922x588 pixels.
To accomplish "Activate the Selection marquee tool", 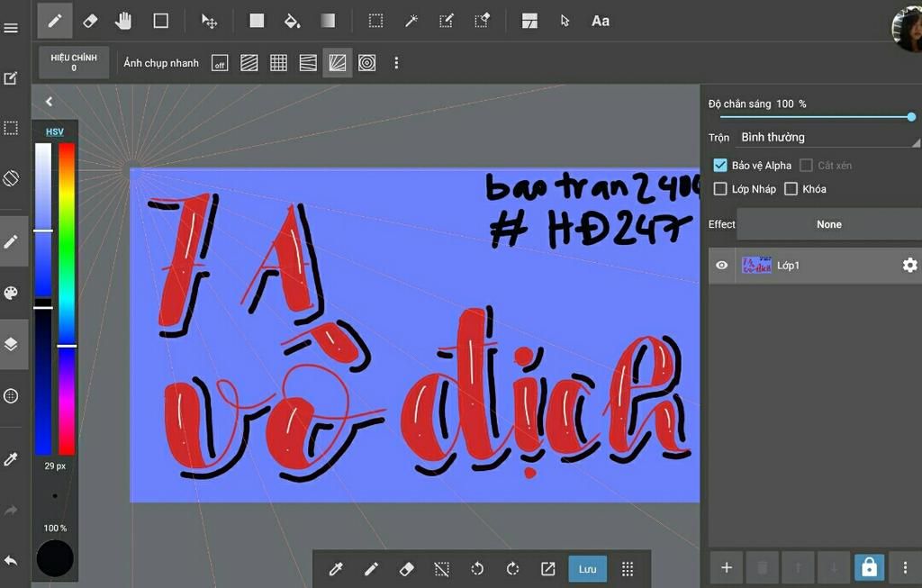I will pyautogui.click(x=375, y=22).
